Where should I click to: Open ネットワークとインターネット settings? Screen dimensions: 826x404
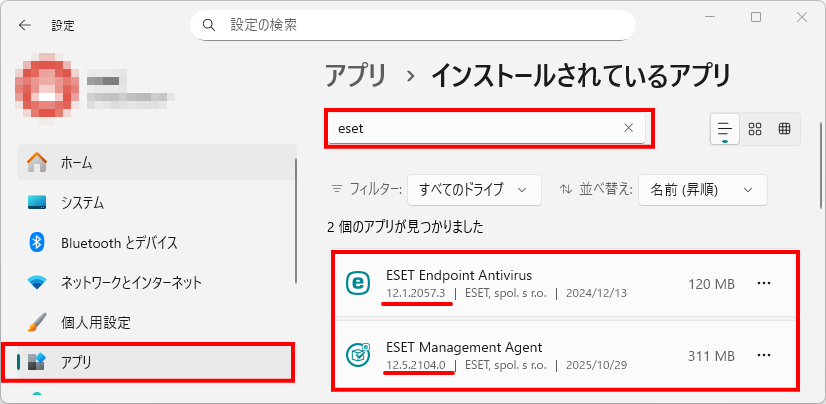point(130,282)
